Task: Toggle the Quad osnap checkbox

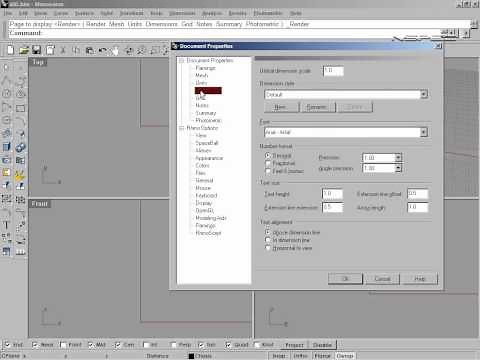Action: click(228, 345)
